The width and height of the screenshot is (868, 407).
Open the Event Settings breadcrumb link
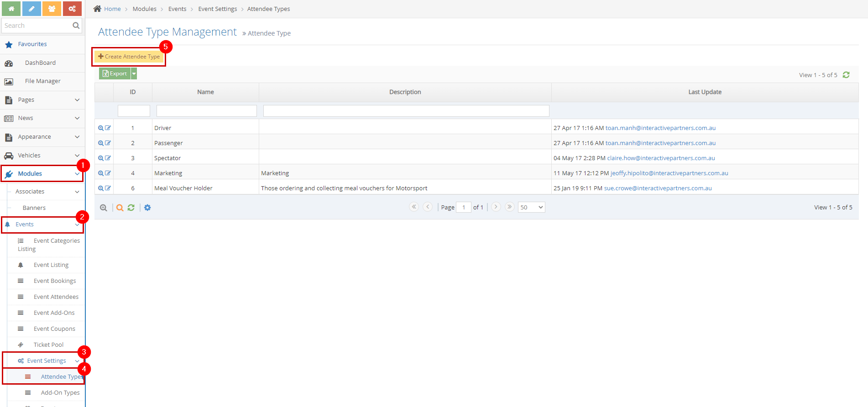(x=217, y=9)
